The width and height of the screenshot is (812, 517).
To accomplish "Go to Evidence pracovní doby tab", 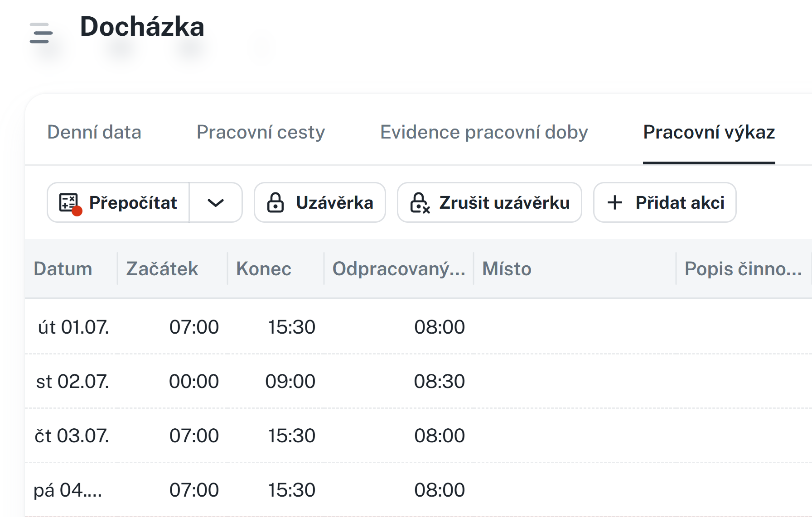I will (483, 132).
